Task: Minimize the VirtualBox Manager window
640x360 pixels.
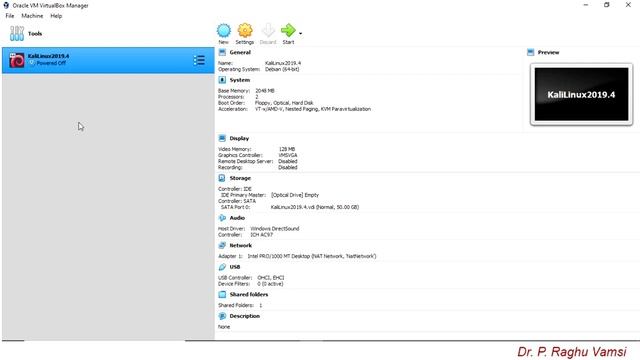Action: coord(586,5)
